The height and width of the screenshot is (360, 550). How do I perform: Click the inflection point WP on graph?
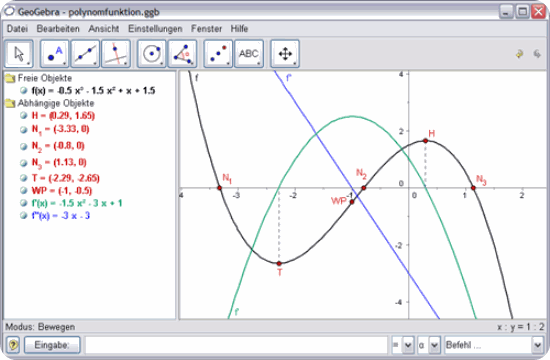coord(352,202)
